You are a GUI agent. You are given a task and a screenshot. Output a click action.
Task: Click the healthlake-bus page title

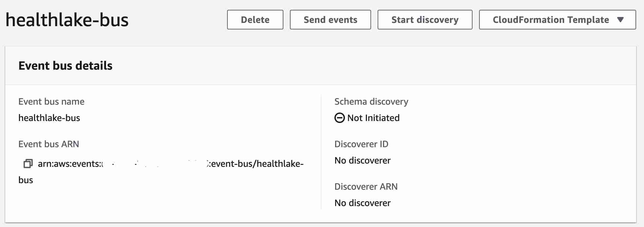pos(67,20)
